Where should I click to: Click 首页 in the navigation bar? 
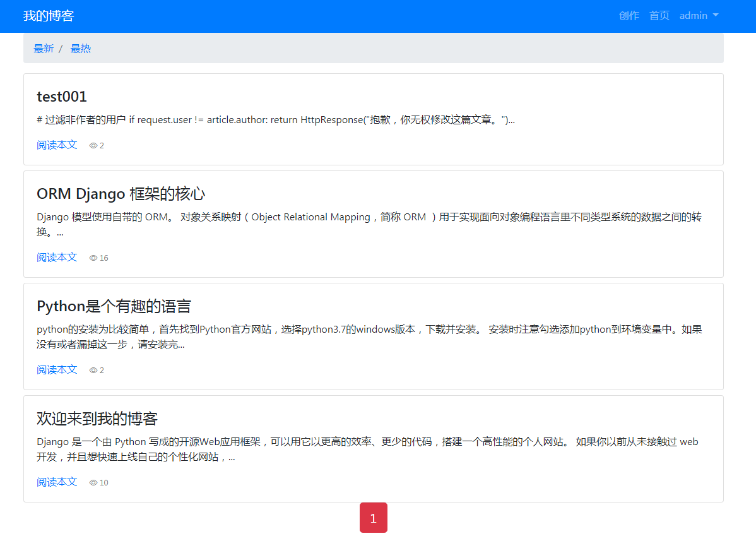click(x=659, y=16)
